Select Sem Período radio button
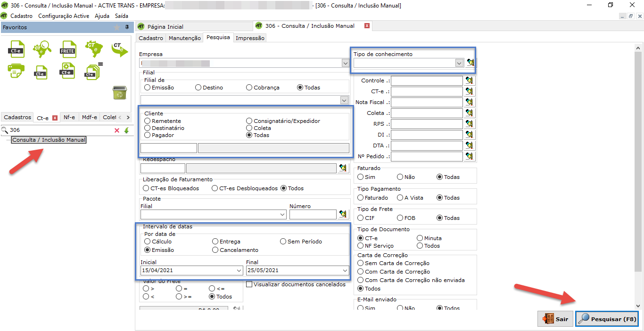644x331 pixels. pos(283,242)
